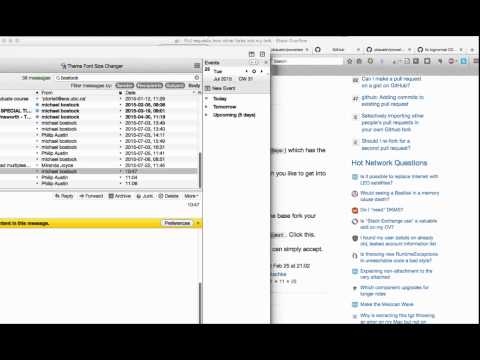Close the Events today pane

tap(266, 62)
